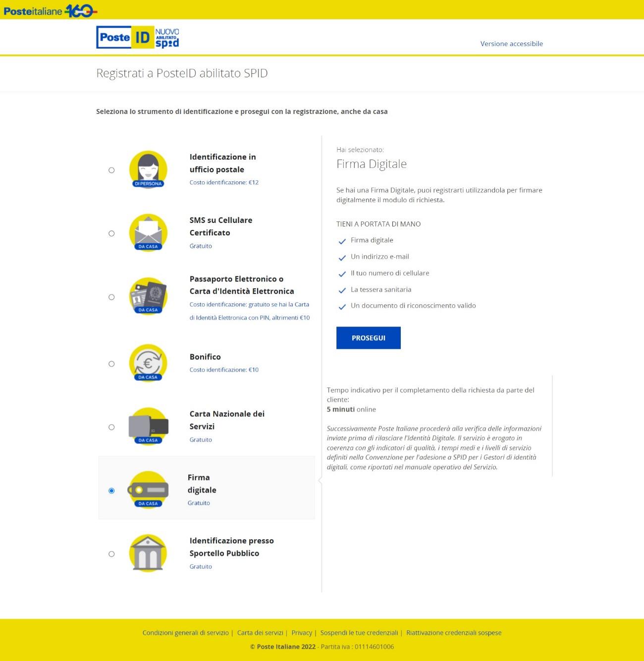Select the Passaporto Elettronico radio button
The image size is (644, 661).
(111, 297)
